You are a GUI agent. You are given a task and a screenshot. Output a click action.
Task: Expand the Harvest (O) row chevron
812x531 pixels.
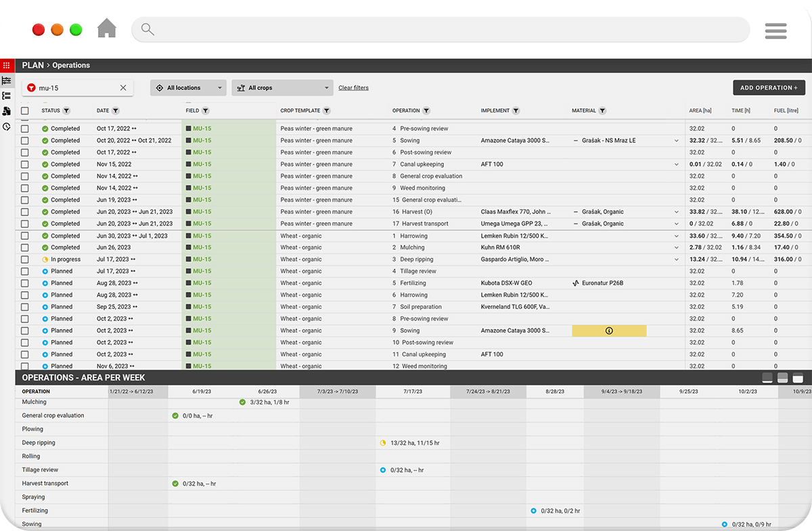(x=677, y=212)
